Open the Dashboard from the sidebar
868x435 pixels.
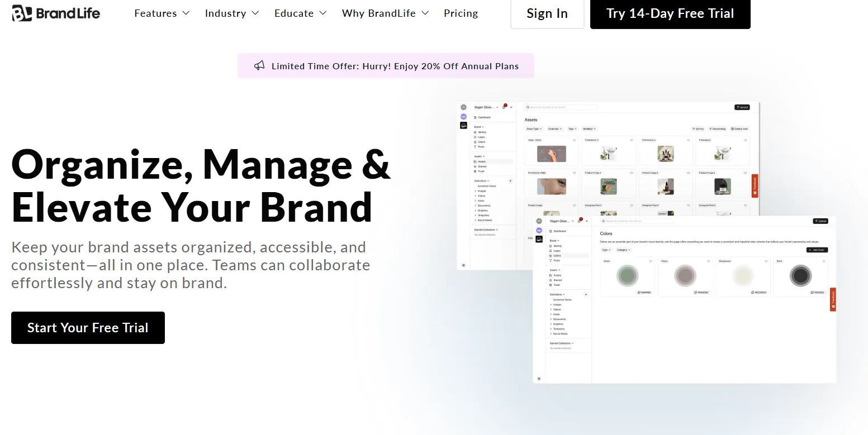coord(483,117)
